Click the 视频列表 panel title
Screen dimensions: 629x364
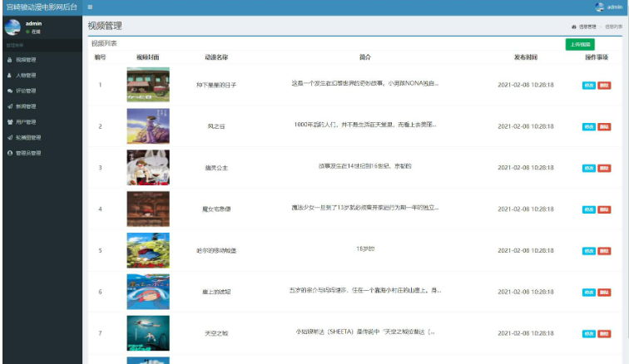tap(104, 43)
